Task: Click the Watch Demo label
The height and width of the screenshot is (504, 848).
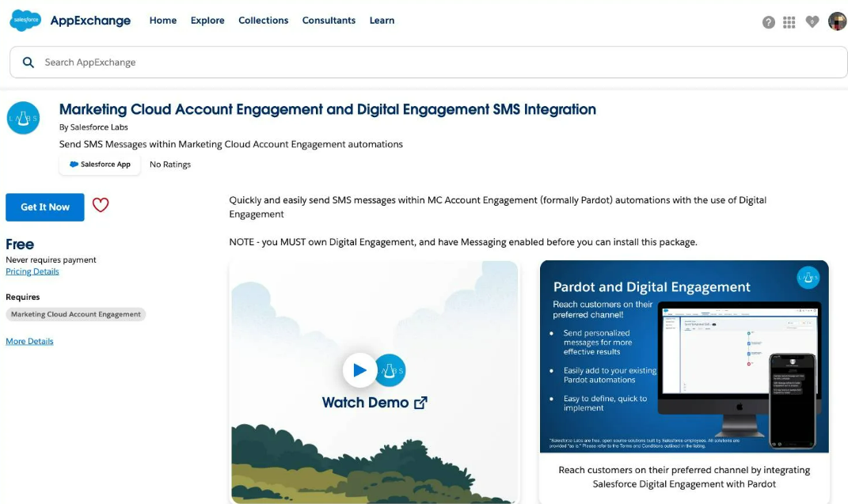Action: [365, 403]
